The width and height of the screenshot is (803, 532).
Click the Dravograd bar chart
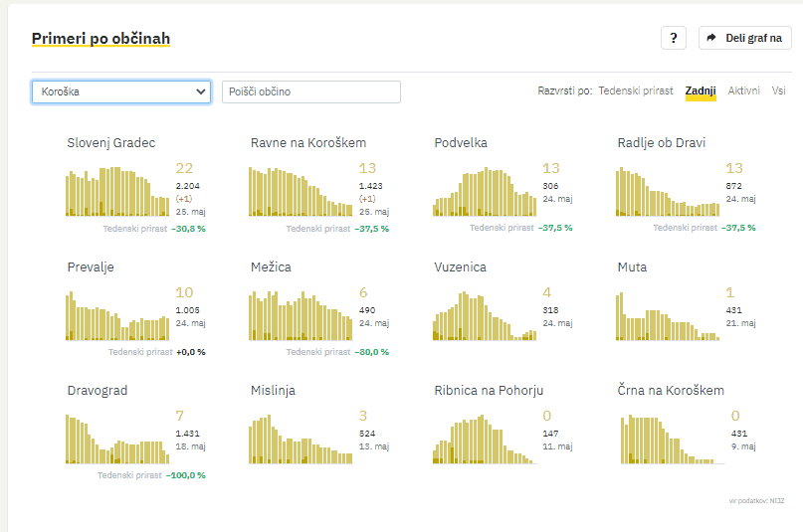(117, 440)
